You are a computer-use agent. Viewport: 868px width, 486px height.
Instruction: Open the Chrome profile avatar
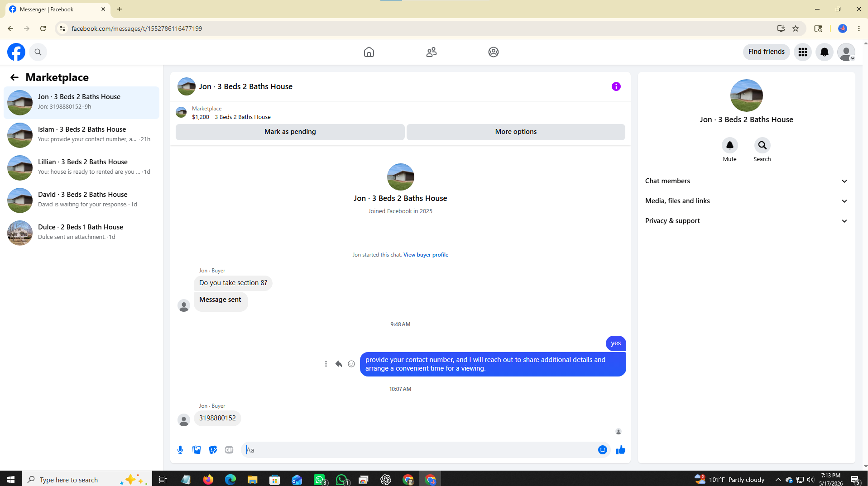pos(843,29)
